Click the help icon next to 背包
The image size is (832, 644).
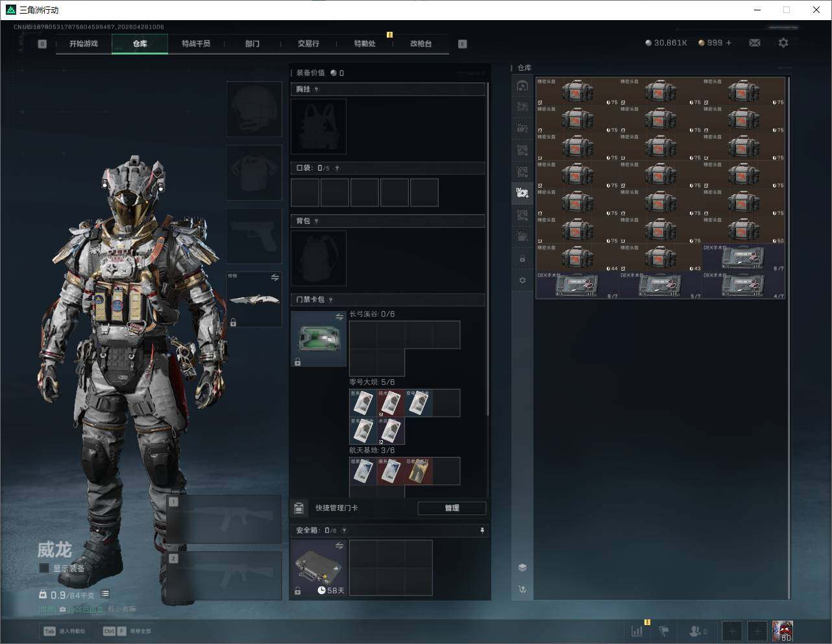[x=317, y=221]
